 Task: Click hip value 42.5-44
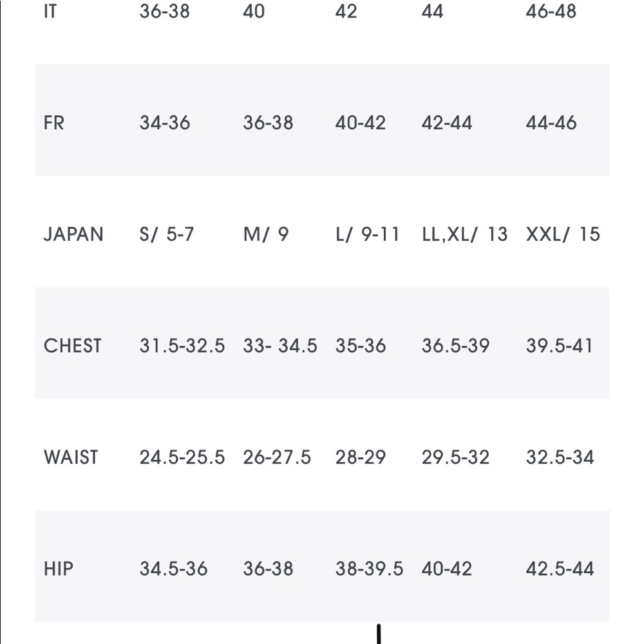[560, 569]
